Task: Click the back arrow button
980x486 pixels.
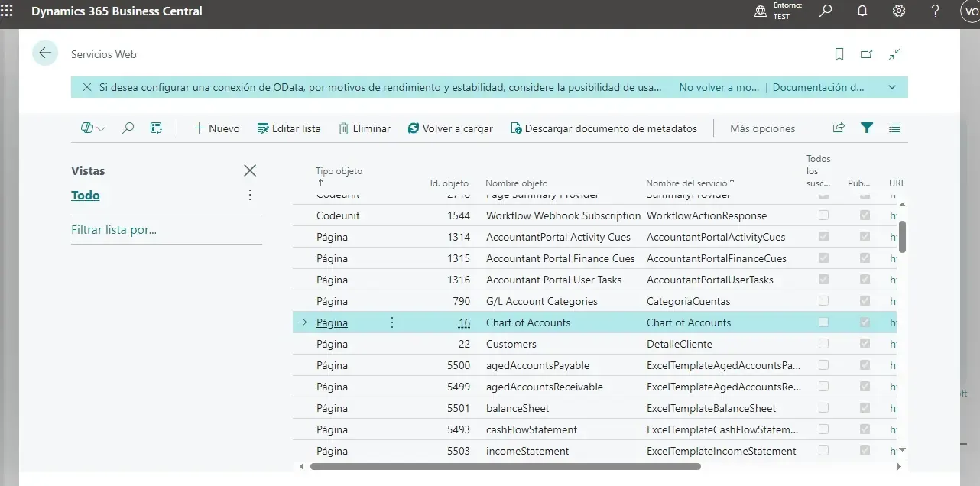Action: coord(45,53)
